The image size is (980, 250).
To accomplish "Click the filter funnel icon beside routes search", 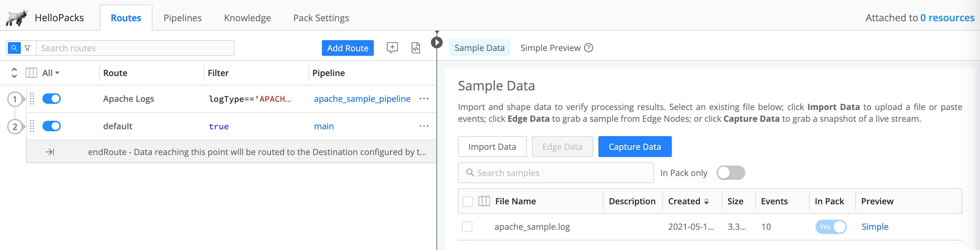I will tap(27, 48).
